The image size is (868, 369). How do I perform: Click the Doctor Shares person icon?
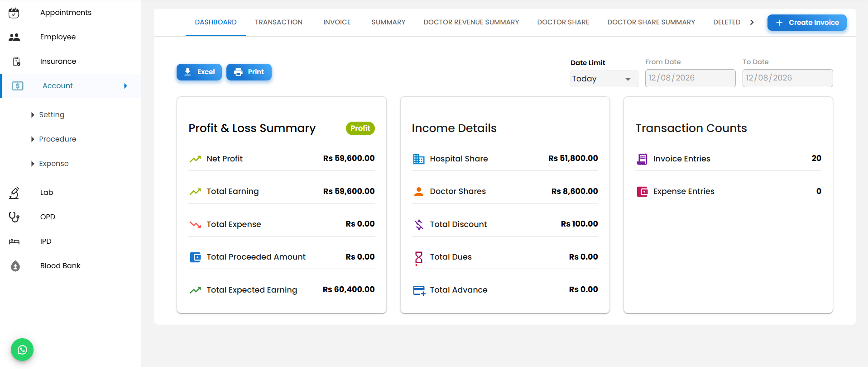tap(419, 192)
